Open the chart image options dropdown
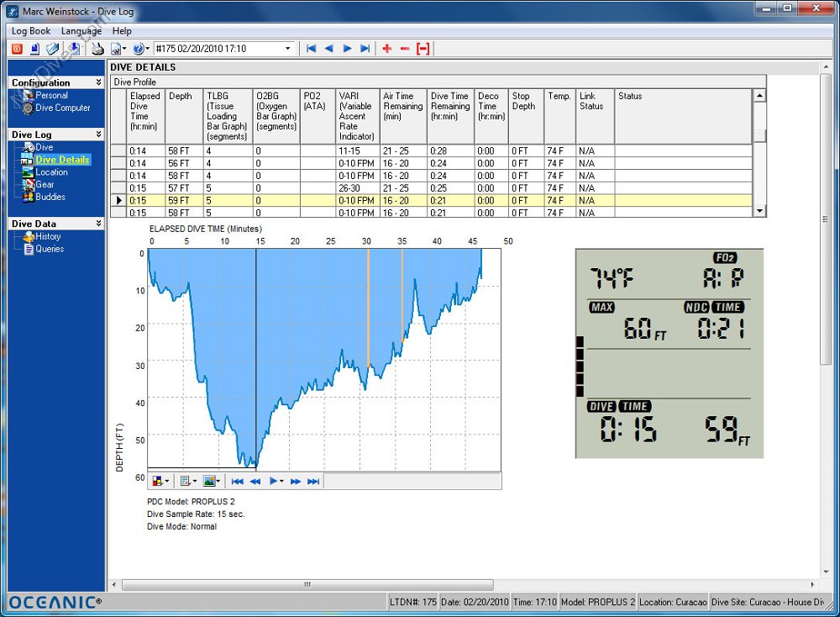Viewport: 840px width, 617px height. coord(213,481)
